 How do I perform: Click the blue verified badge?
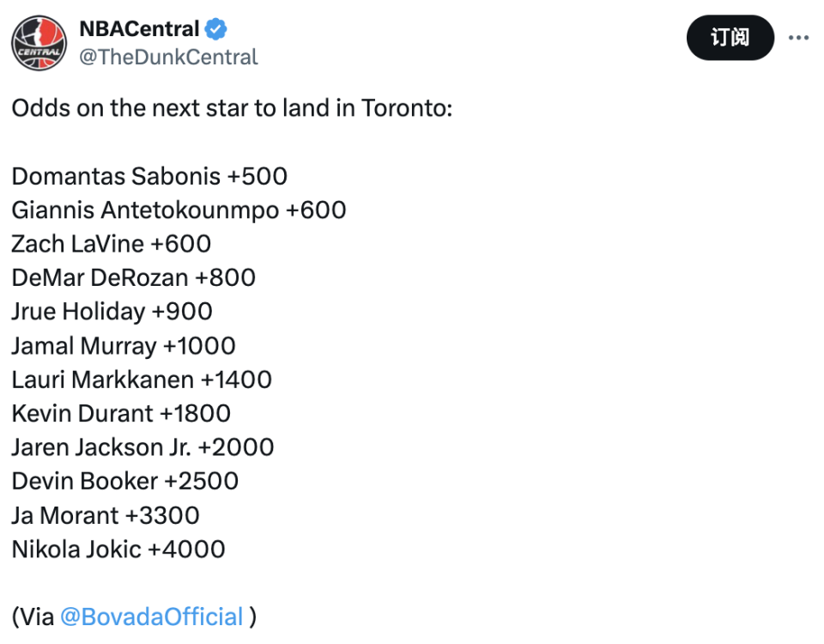[x=215, y=29]
